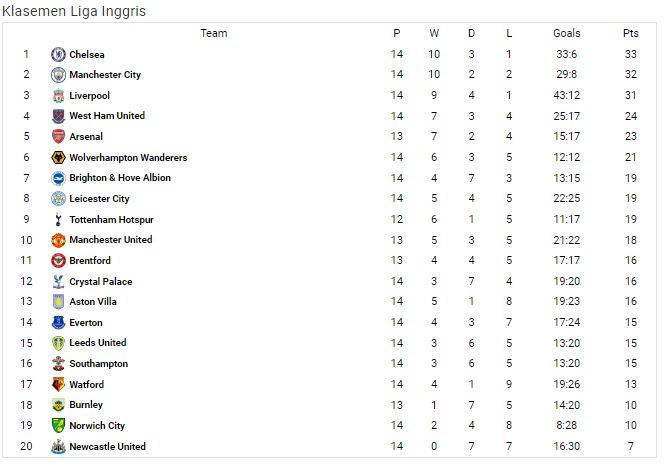
Task: Click the Newcastle United crest icon
Action: (x=58, y=446)
